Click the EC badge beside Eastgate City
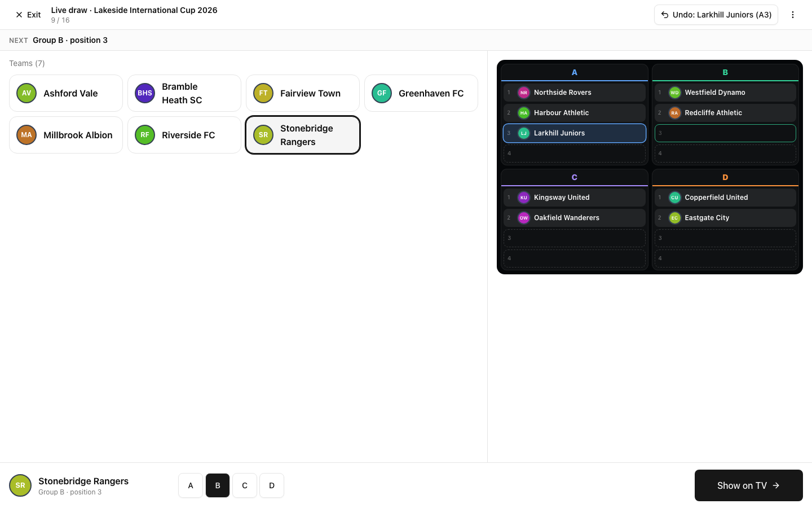Viewport: 812px width, 508px height. pyautogui.click(x=674, y=218)
